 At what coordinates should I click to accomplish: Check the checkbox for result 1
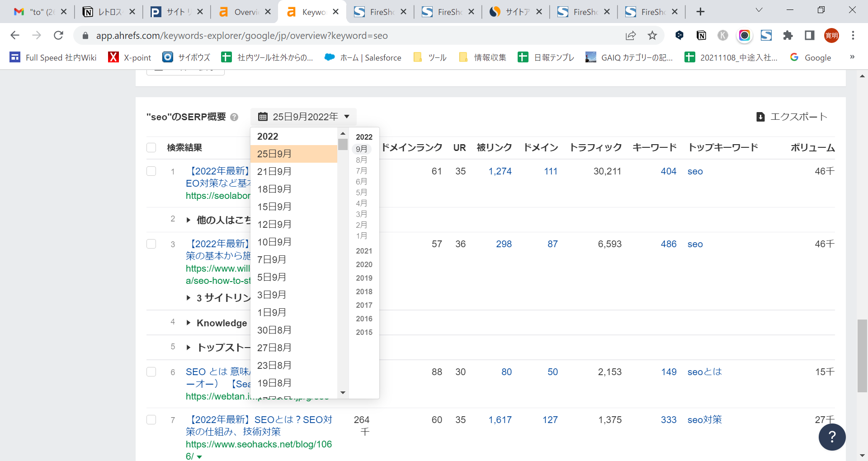click(151, 171)
